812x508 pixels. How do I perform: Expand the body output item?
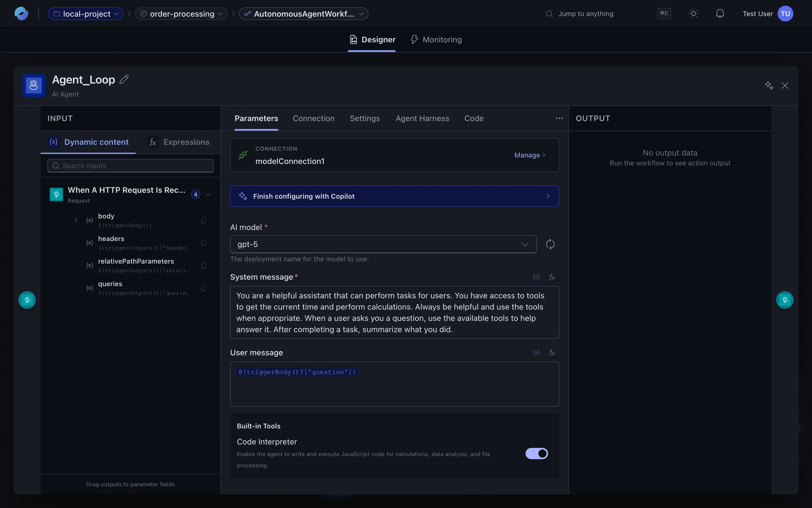(x=76, y=220)
